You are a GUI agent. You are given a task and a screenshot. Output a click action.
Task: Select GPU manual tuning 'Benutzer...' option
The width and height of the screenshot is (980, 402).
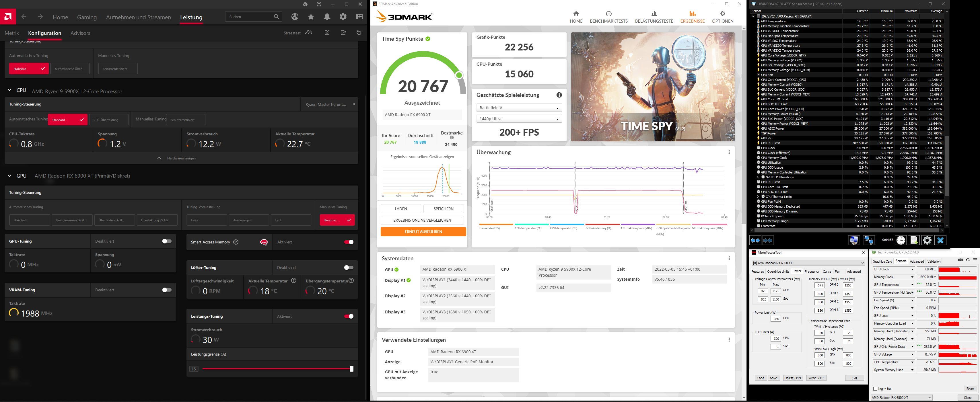coord(337,220)
